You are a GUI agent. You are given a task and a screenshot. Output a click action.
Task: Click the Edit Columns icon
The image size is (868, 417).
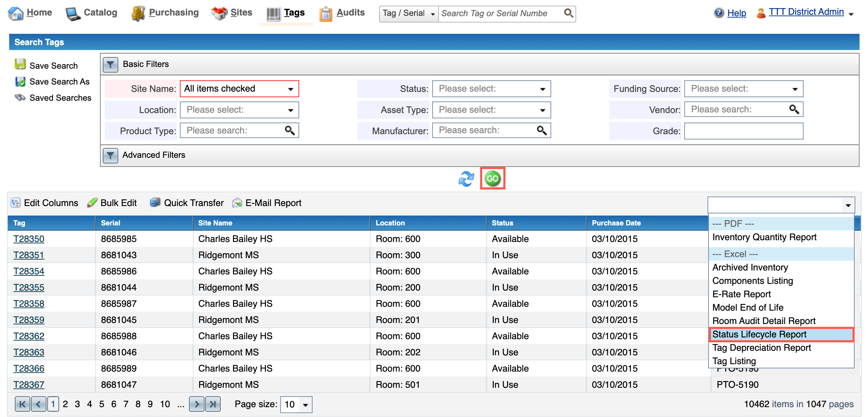[15, 203]
